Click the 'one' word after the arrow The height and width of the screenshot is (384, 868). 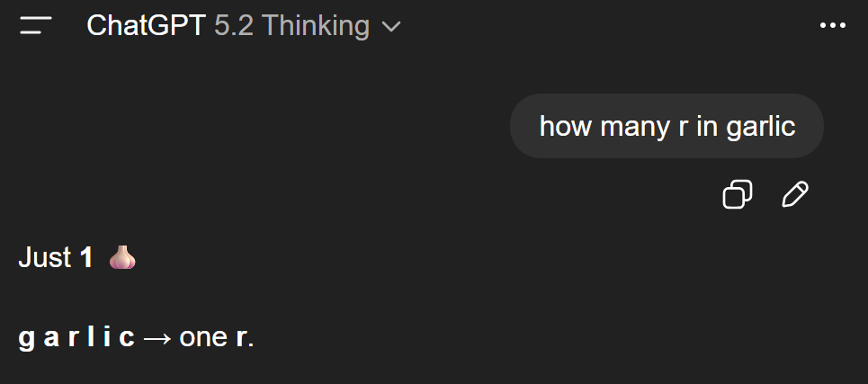click(202, 338)
